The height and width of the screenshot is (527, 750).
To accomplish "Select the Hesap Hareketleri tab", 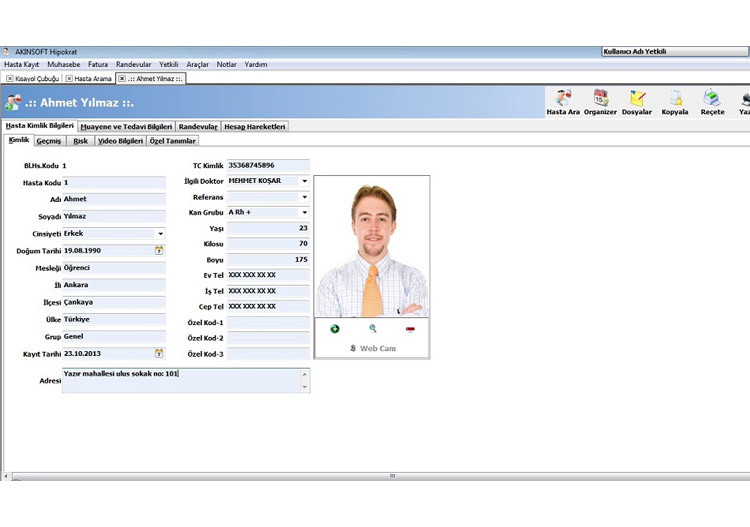I will click(254, 127).
